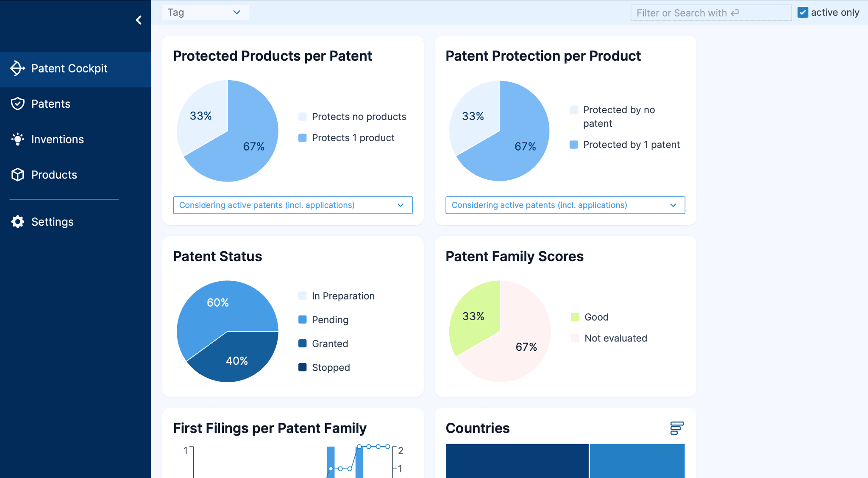This screenshot has height=478, width=868.
Task: Click the Patents shield icon
Action: click(18, 103)
